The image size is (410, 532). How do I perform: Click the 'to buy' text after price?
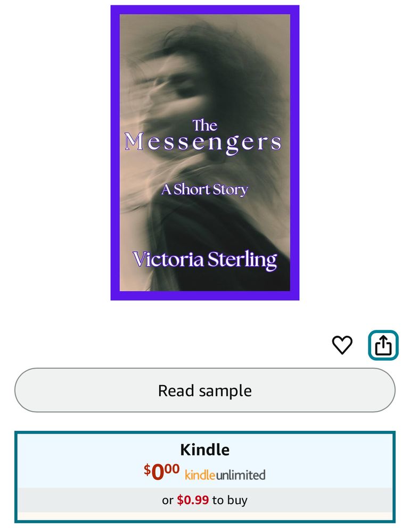click(229, 500)
